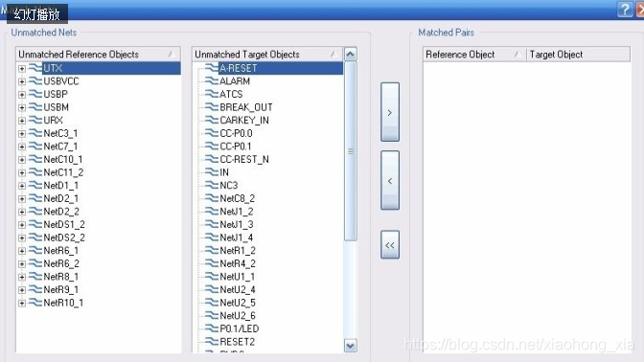Click the target list scrollbar thumb
The width and height of the screenshot is (644, 362).
point(351,151)
